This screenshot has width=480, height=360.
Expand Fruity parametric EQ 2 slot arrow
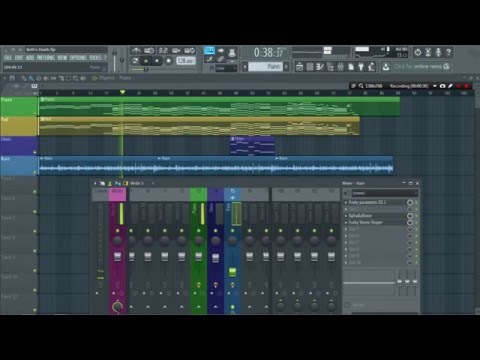coord(346,202)
